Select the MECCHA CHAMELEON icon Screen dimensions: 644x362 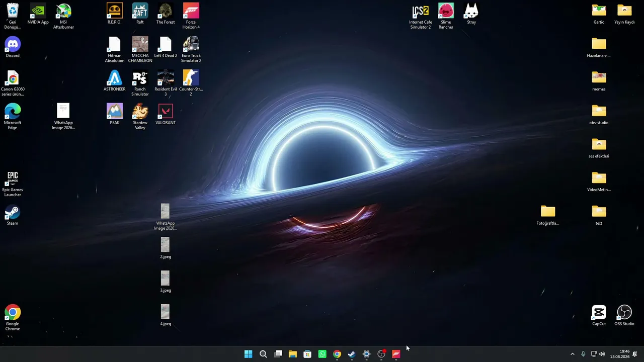click(x=140, y=50)
